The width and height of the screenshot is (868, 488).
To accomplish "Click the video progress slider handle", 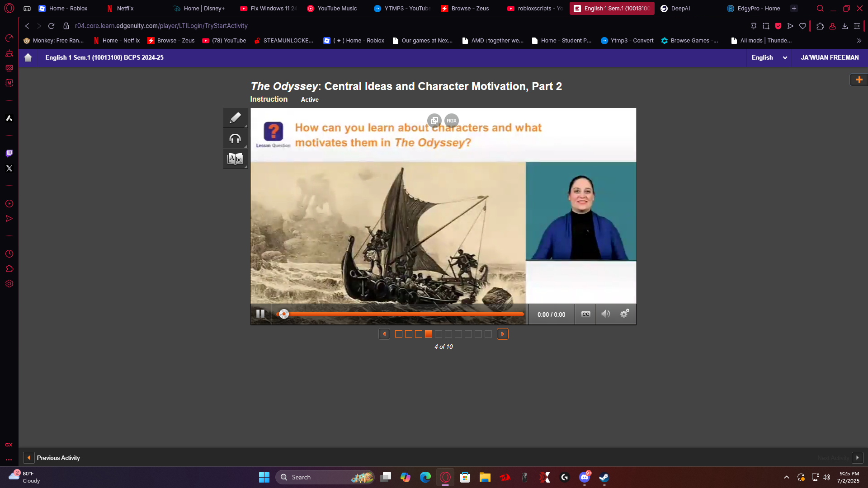I will pos(283,314).
